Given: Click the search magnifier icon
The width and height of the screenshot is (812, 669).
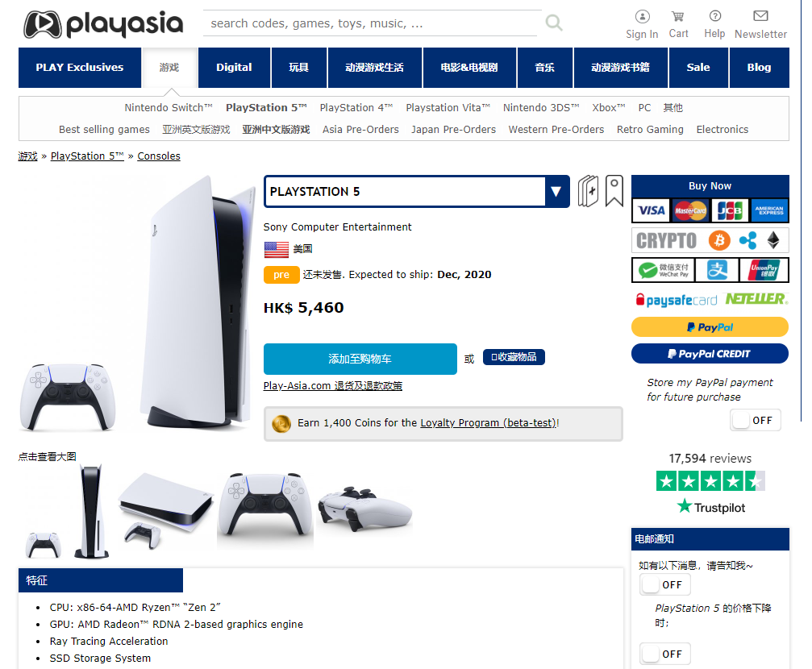Looking at the screenshot, I should click(x=554, y=23).
